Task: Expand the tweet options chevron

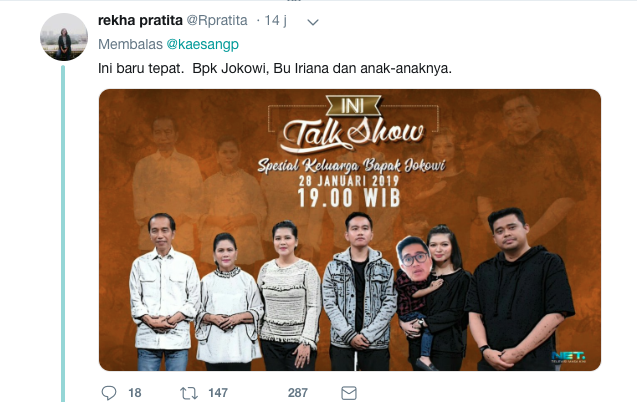Action: coord(313,22)
